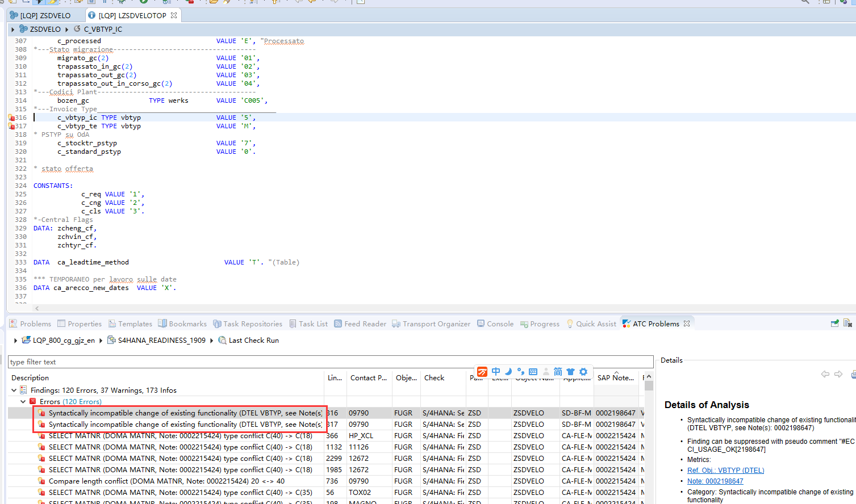Expand the ZSDVELO breadcrumb arrow
The width and height of the screenshot is (856, 504).
pos(12,29)
